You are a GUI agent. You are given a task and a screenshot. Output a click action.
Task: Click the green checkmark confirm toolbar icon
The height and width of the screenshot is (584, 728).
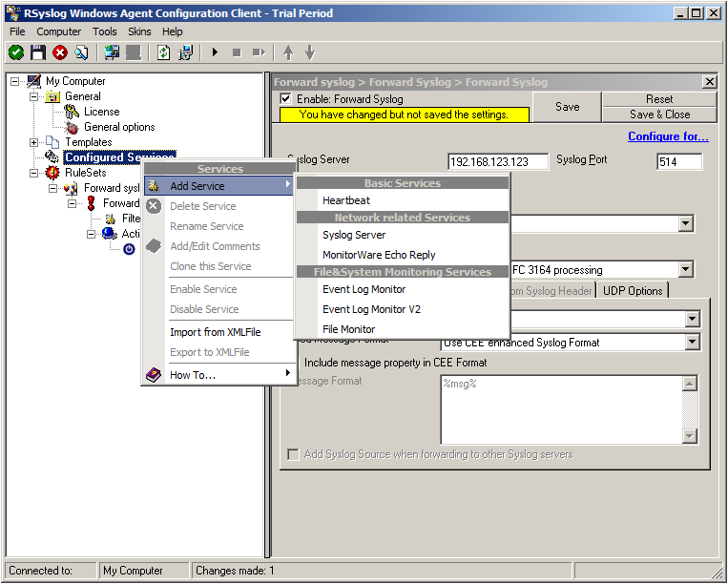click(16, 52)
